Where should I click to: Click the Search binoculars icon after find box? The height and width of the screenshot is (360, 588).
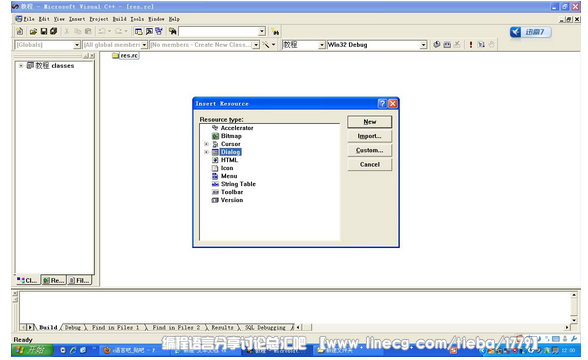pyautogui.click(x=275, y=32)
